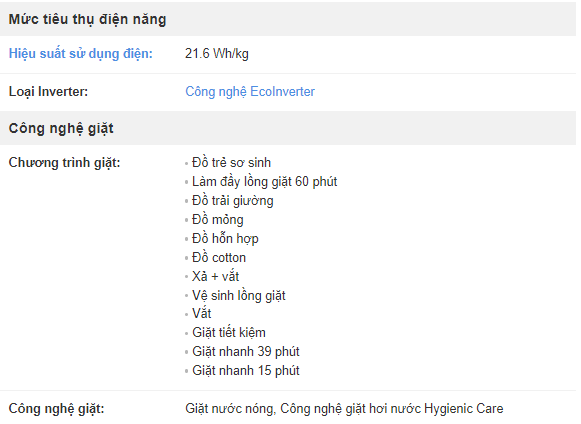The height and width of the screenshot is (424, 581).
Task: Open the Công nghệ EcoInverter link
Action: [x=250, y=92]
